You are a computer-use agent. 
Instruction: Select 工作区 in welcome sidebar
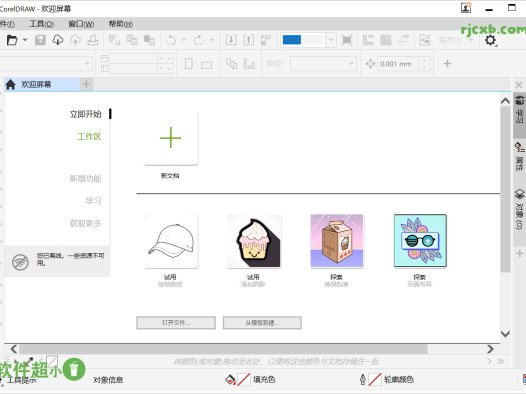click(89, 136)
